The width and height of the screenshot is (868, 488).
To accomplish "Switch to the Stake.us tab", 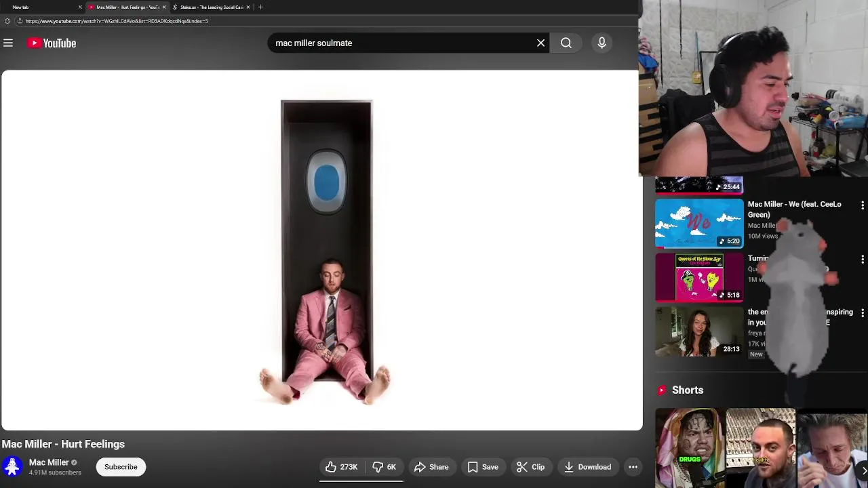I will [x=210, y=7].
